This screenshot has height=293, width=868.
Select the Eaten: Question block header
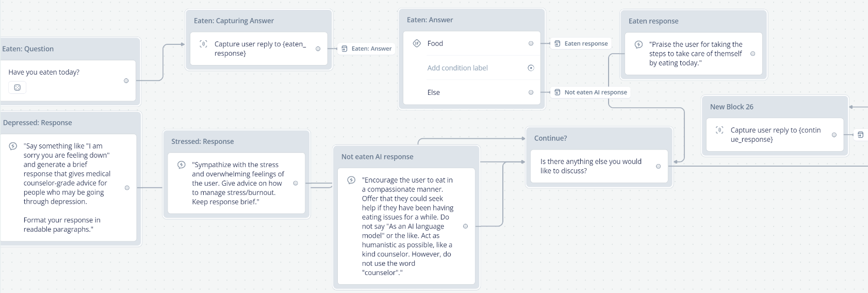tap(28, 49)
